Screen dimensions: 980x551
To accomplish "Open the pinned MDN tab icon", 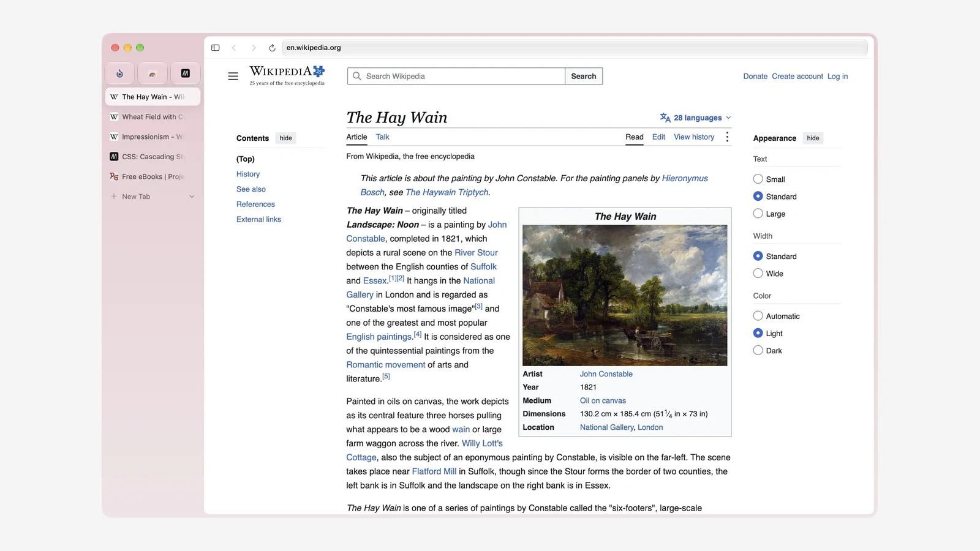I will [x=185, y=73].
